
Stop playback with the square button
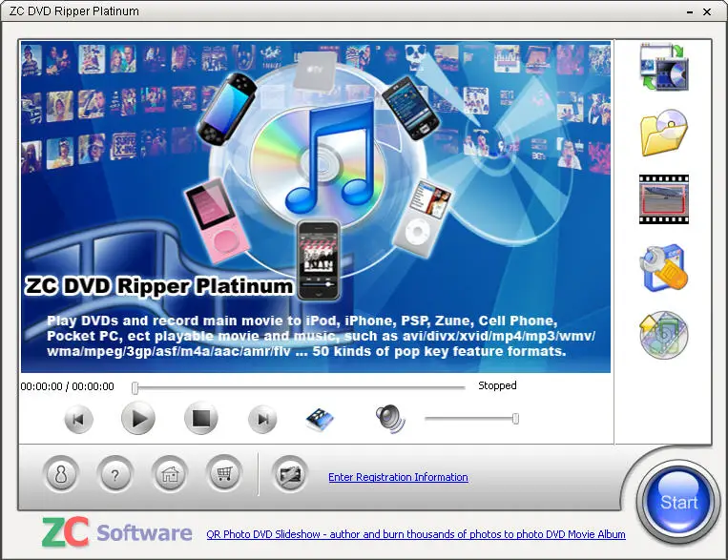pos(201,419)
